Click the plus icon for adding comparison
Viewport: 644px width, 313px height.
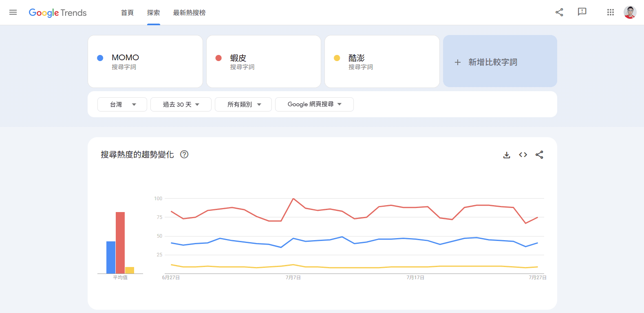(458, 62)
